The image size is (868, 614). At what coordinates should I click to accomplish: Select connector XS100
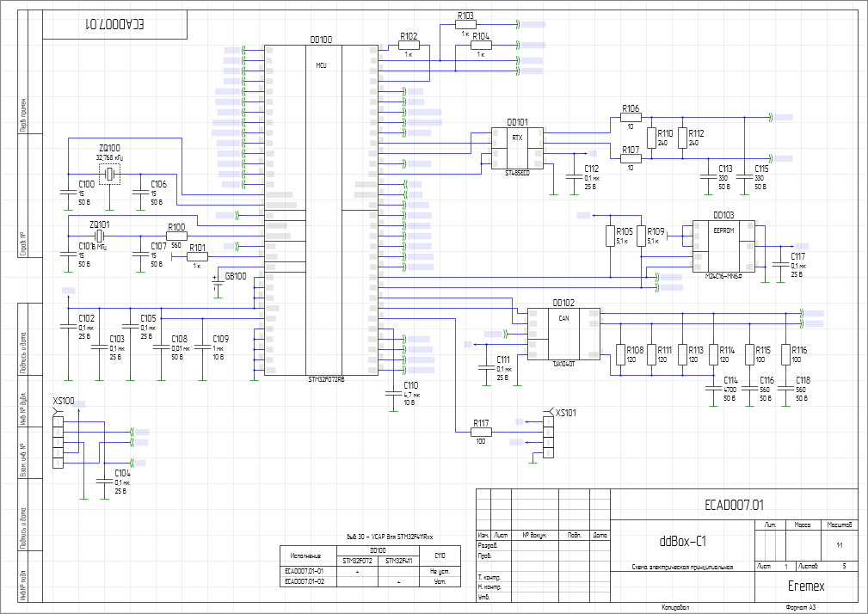coord(58,442)
